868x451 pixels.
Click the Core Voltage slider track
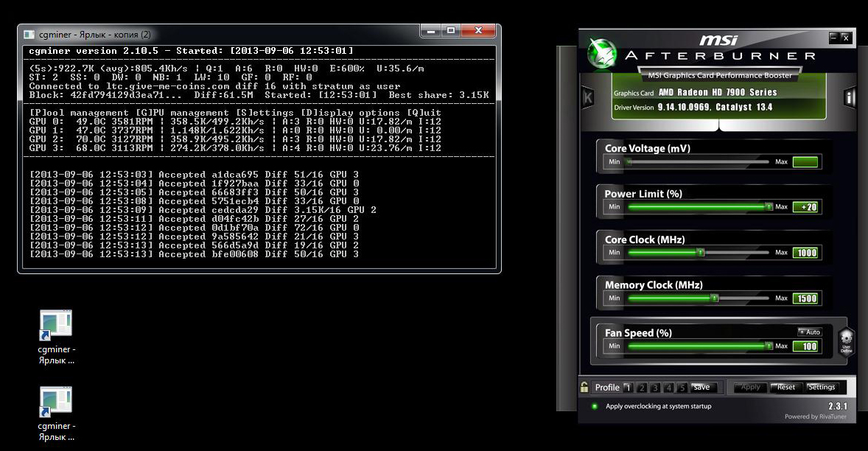[x=699, y=162]
